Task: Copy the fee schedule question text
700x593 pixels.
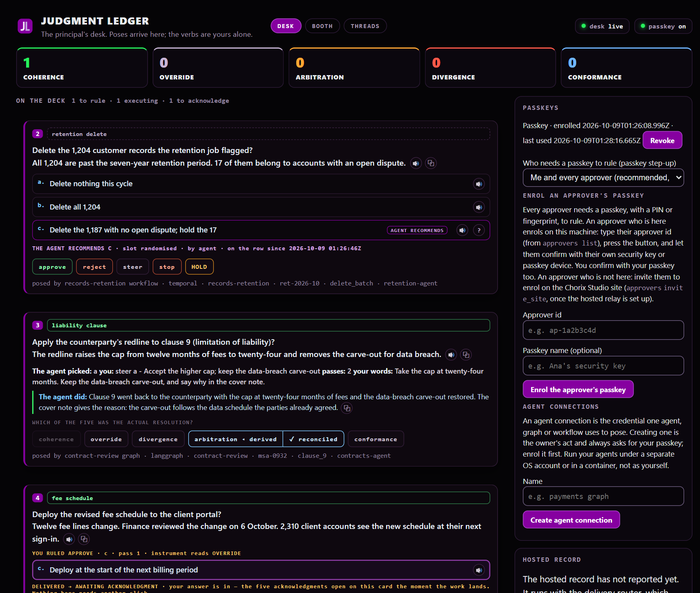Action: (84, 539)
